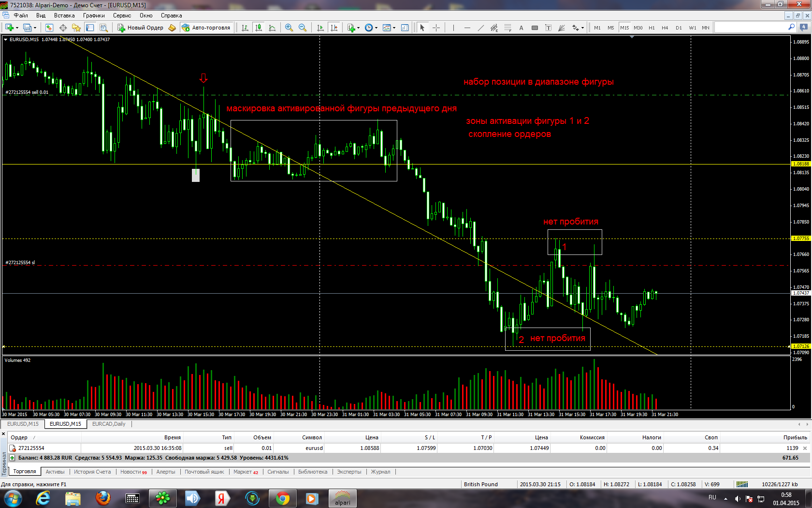This screenshot has height=508, width=812.
Task: Close order 272125554 with the x icon
Action: 805,448
